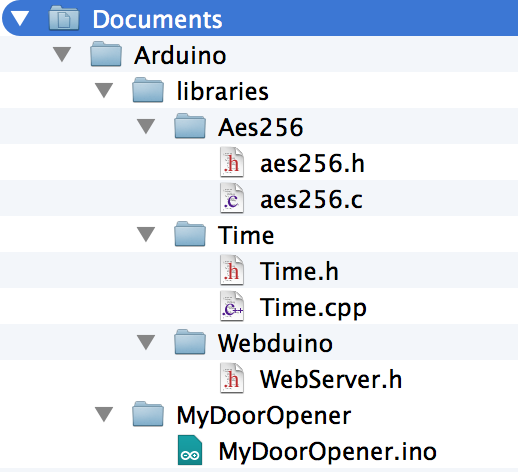518x472 pixels.
Task: Click the Documents folder icon
Action: [64, 18]
